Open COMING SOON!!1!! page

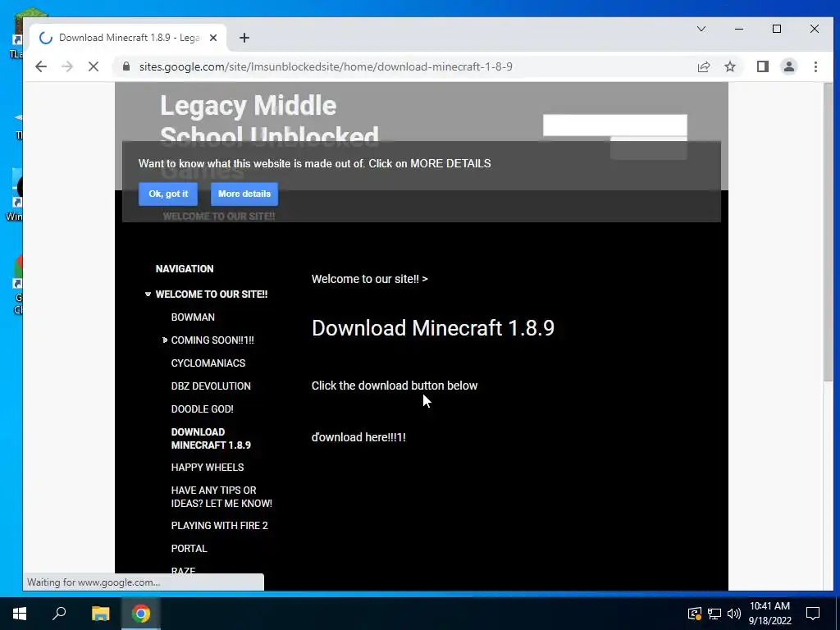[212, 340]
